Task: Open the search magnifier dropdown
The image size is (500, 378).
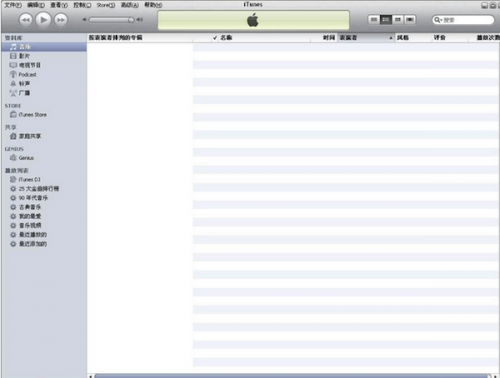Action: 438,20
